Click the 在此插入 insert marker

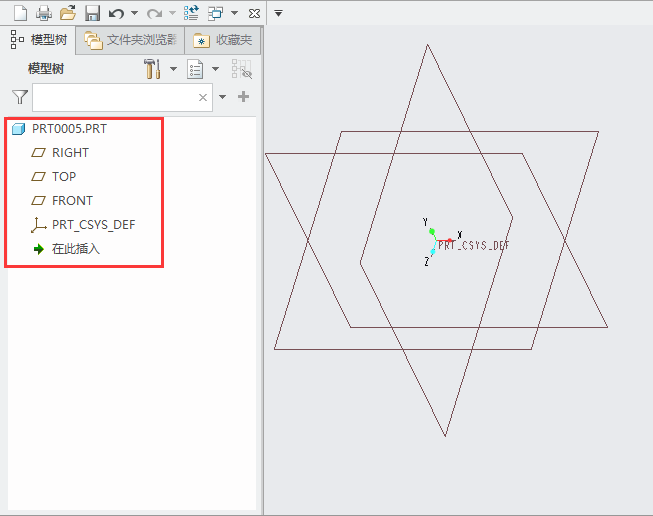click(x=67, y=249)
